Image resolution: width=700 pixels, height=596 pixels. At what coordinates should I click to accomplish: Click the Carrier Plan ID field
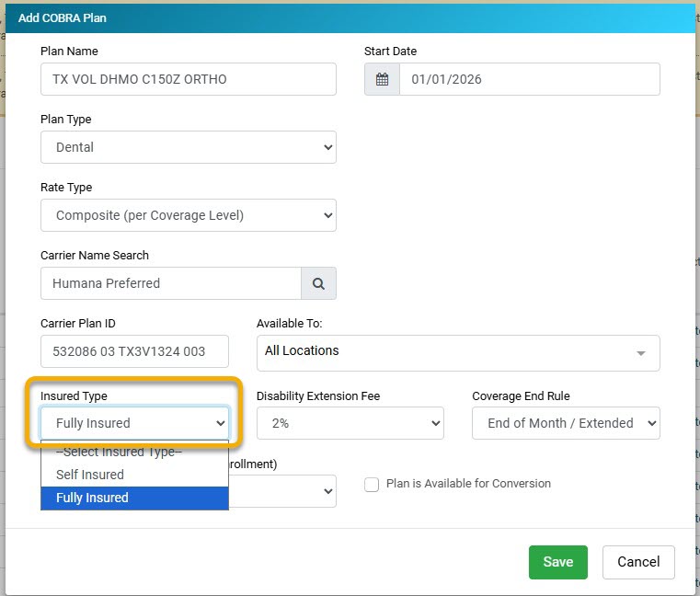(134, 352)
